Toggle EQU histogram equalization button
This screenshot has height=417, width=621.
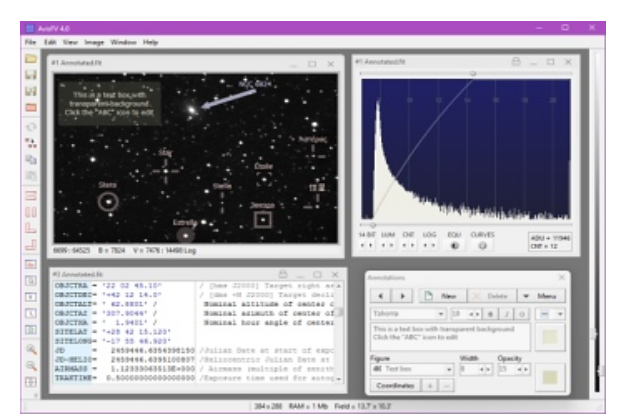pyautogui.click(x=455, y=246)
